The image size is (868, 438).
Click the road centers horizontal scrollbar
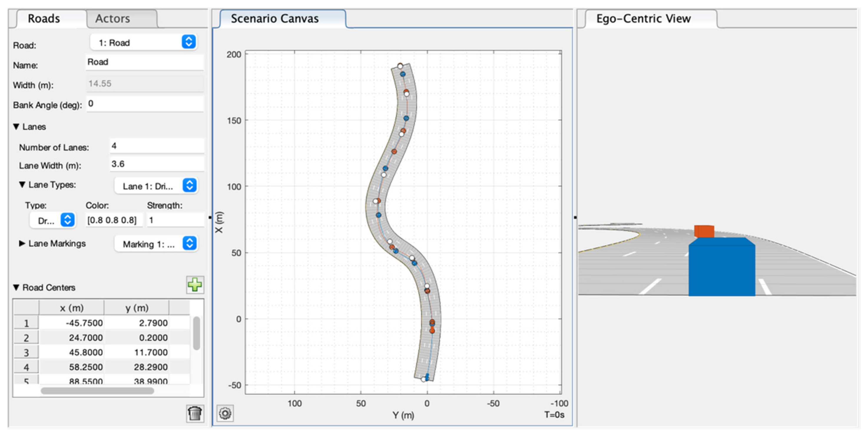tap(97, 391)
